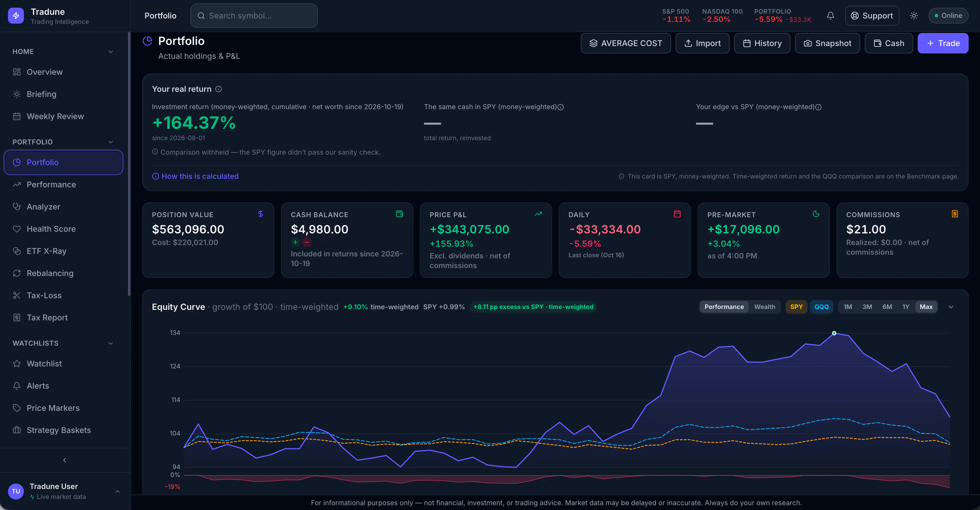The height and width of the screenshot is (510, 980).
Task: Open Performance page in sidebar
Action: 63,185
